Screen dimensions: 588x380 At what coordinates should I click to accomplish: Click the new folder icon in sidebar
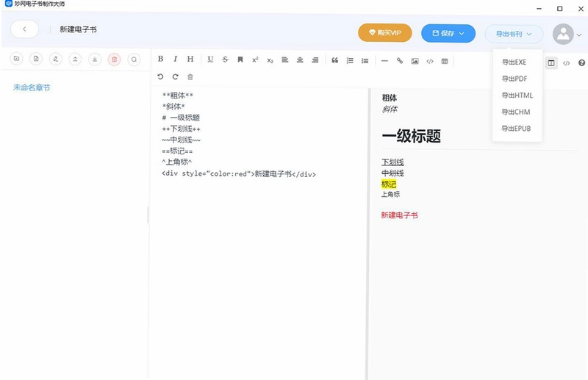pyautogui.click(x=16, y=59)
